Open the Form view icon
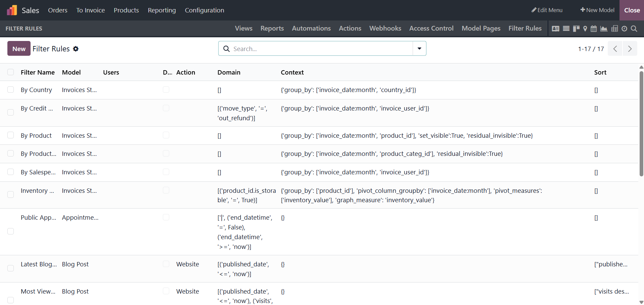The height and width of the screenshot is (305, 644). (x=556, y=29)
